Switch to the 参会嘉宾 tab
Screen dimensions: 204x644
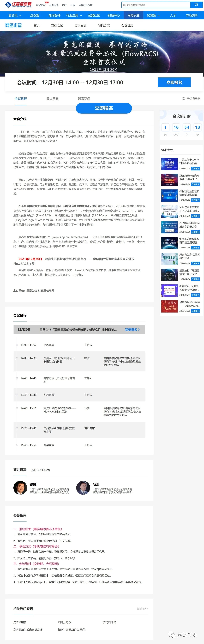click(x=53, y=99)
